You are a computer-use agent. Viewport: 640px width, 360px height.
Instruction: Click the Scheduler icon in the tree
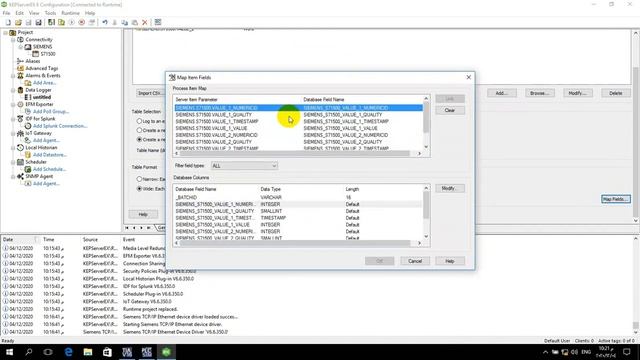[x=20, y=162]
